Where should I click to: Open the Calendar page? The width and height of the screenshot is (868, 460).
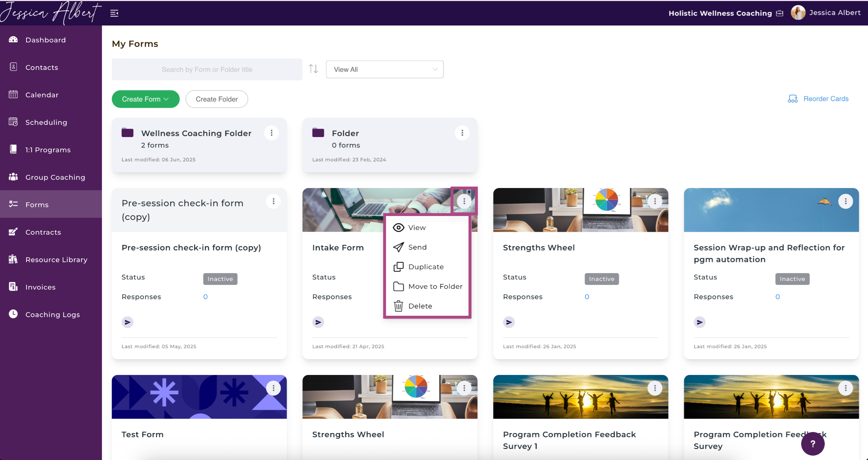click(x=51, y=95)
